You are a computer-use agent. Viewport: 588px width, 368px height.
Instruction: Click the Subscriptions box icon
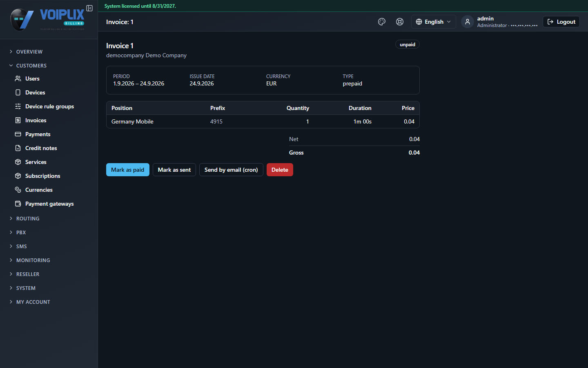coord(18,176)
